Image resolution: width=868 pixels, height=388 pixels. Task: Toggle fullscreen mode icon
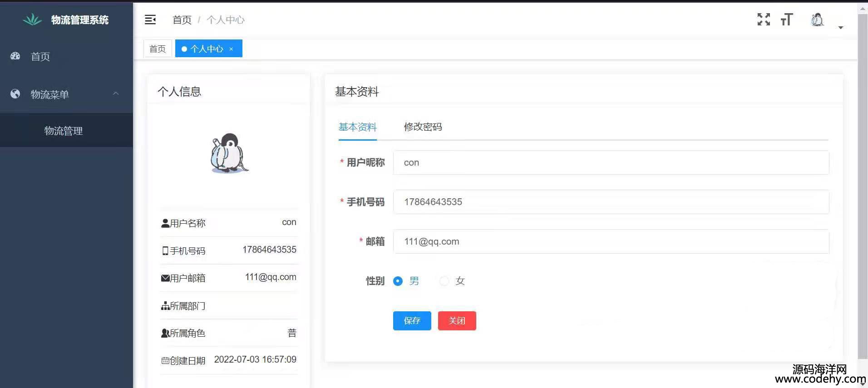point(764,20)
